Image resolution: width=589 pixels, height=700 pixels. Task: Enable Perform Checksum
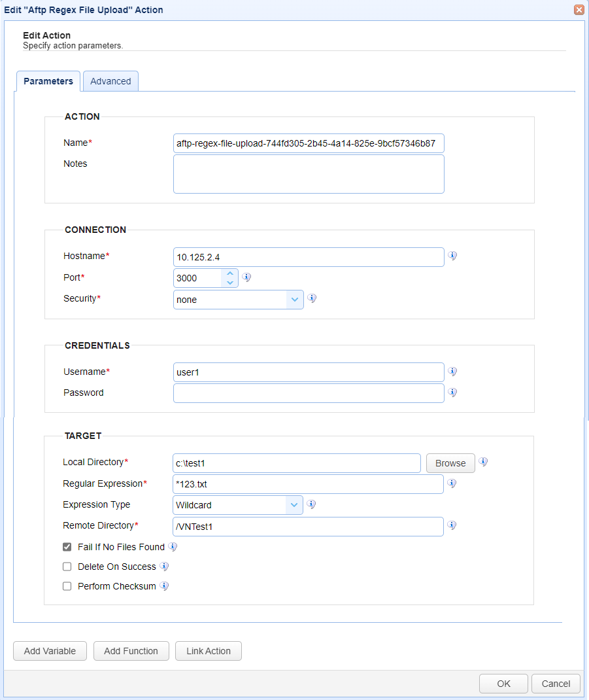pos(67,586)
